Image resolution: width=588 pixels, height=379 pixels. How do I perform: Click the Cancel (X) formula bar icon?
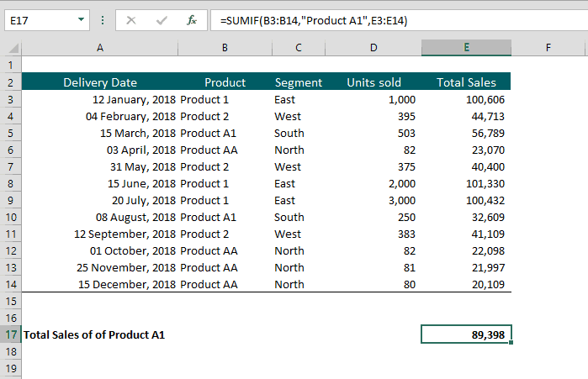point(131,20)
